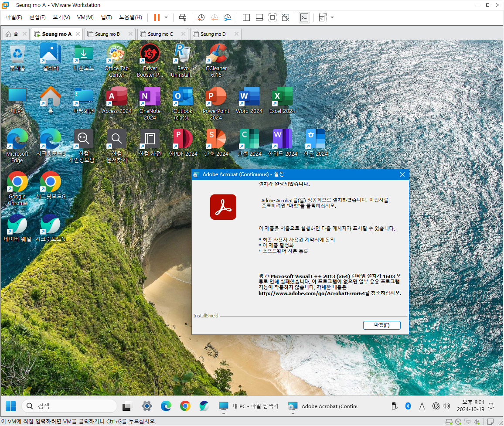
Task: Open the power options dropdown arrow
Action: click(166, 17)
